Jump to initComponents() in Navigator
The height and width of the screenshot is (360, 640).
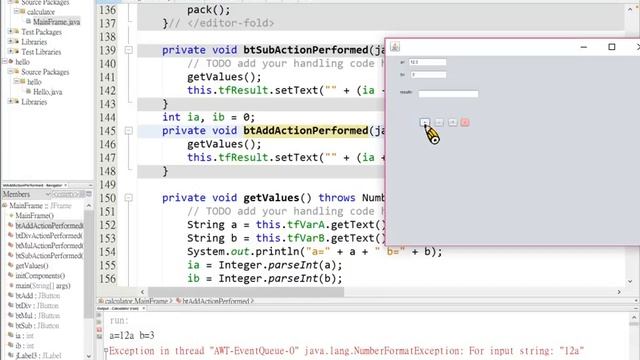40,276
